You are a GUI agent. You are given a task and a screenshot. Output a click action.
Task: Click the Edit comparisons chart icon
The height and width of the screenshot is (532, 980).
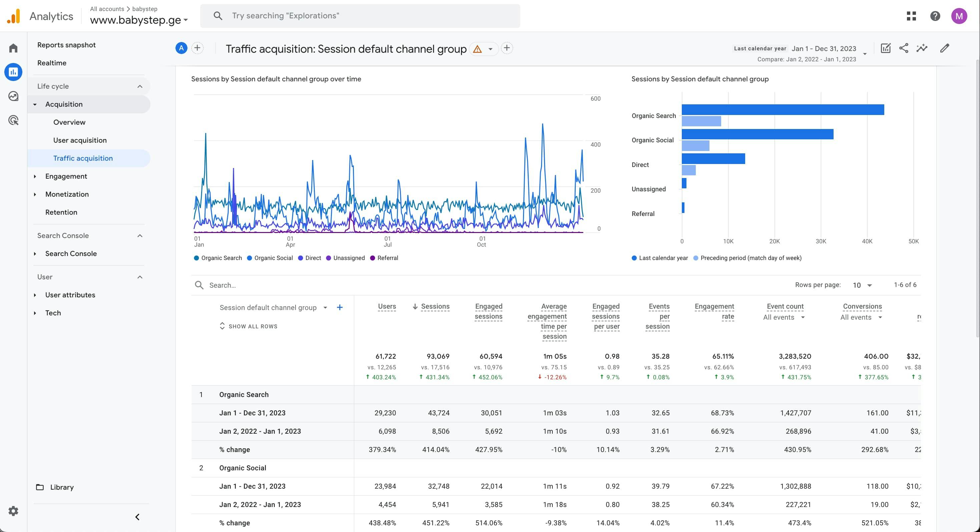[x=885, y=48]
